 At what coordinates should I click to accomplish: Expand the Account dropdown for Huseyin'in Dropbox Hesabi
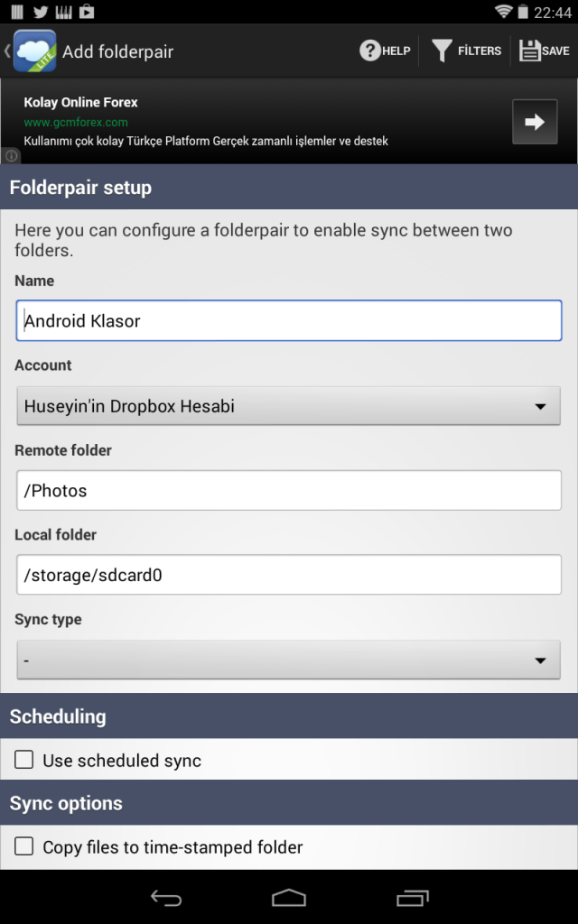tap(289, 406)
